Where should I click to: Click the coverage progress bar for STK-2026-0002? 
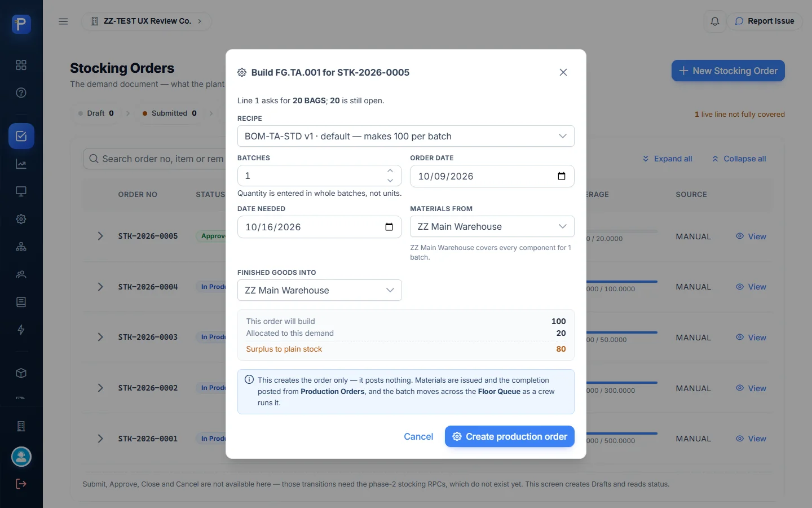pyautogui.click(x=622, y=383)
